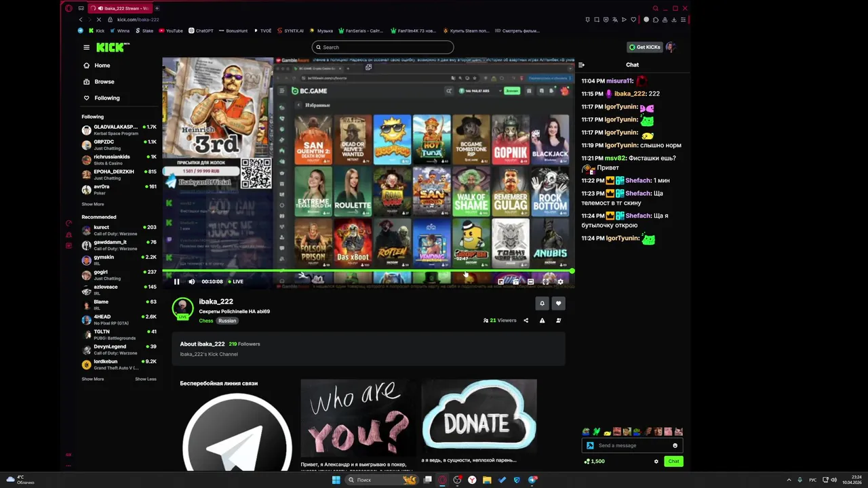
Task: Pause the live stream
Action: click(x=176, y=281)
